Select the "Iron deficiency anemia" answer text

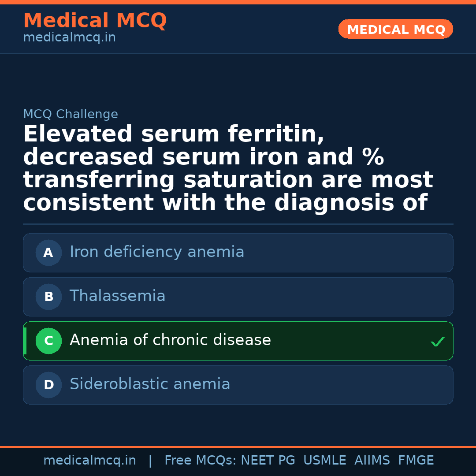point(157,252)
